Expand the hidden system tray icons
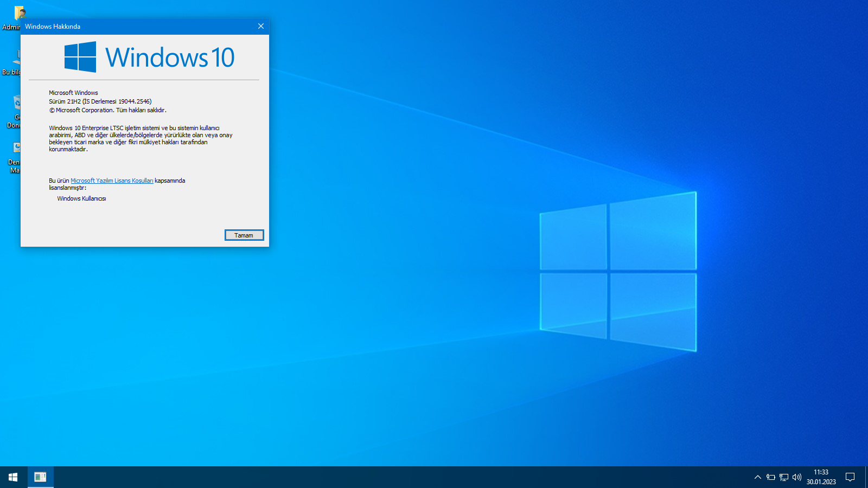This screenshot has height=488, width=868. pyautogui.click(x=757, y=477)
